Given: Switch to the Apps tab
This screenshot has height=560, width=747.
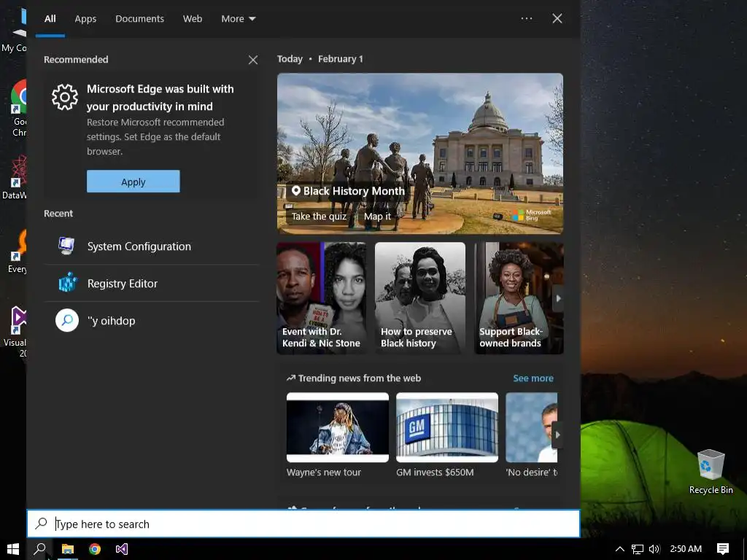Looking at the screenshot, I should click(x=85, y=18).
